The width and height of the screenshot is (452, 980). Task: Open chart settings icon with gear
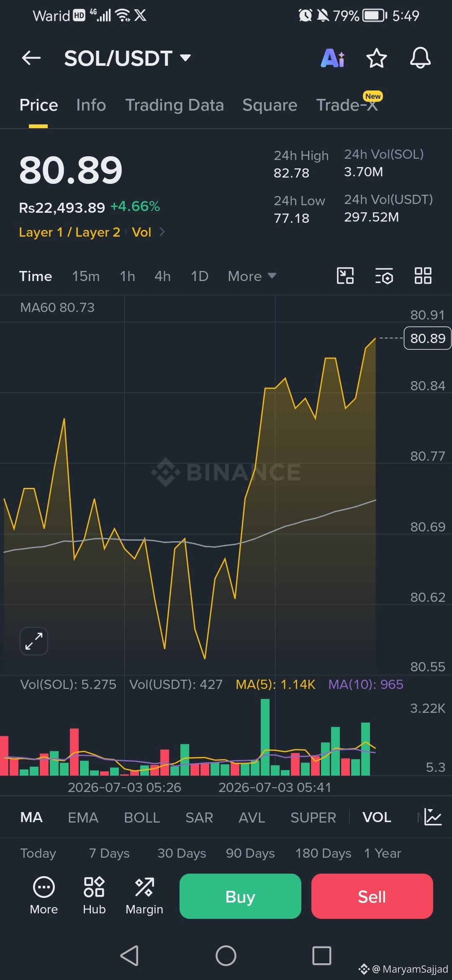pyautogui.click(x=384, y=276)
